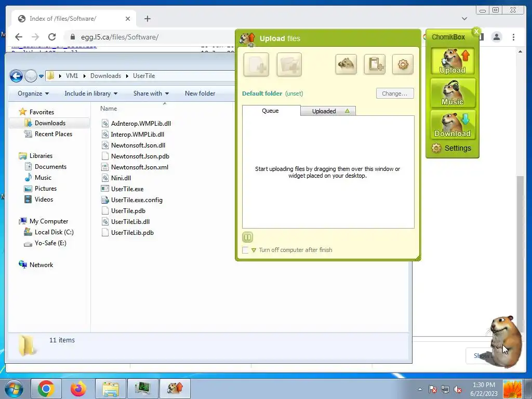The height and width of the screenshot is (399, 532).
Task: Select file Nini.dll
Action: pos(121,178)
